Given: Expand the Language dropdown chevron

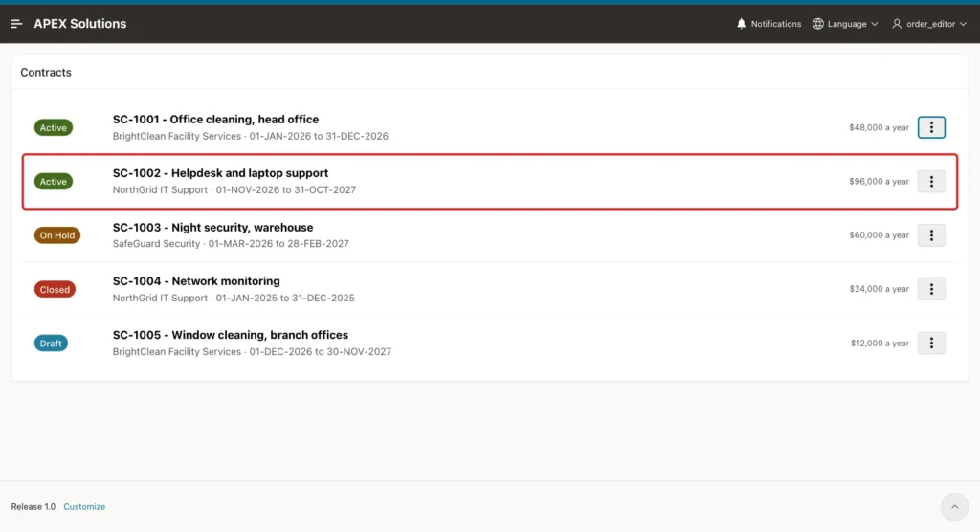Looking at the screenshot, I should [875, 24].
